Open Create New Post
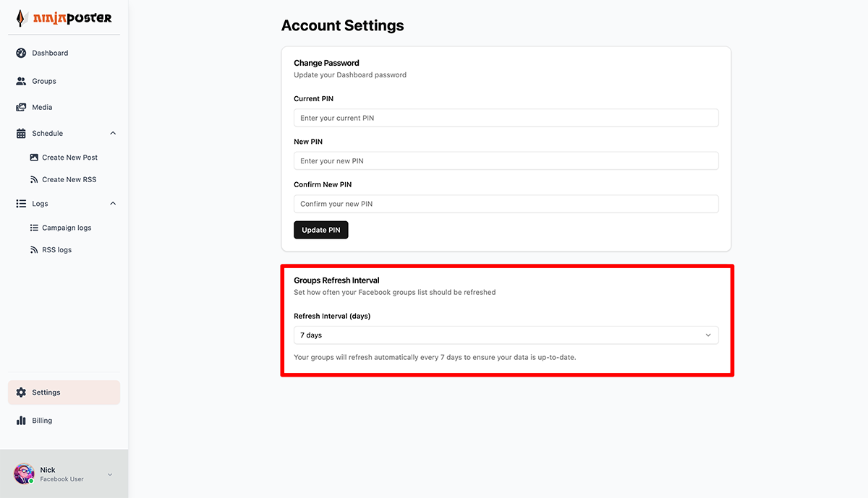The height and width of the screenshot is (498, 868). (x=69, y=158)
